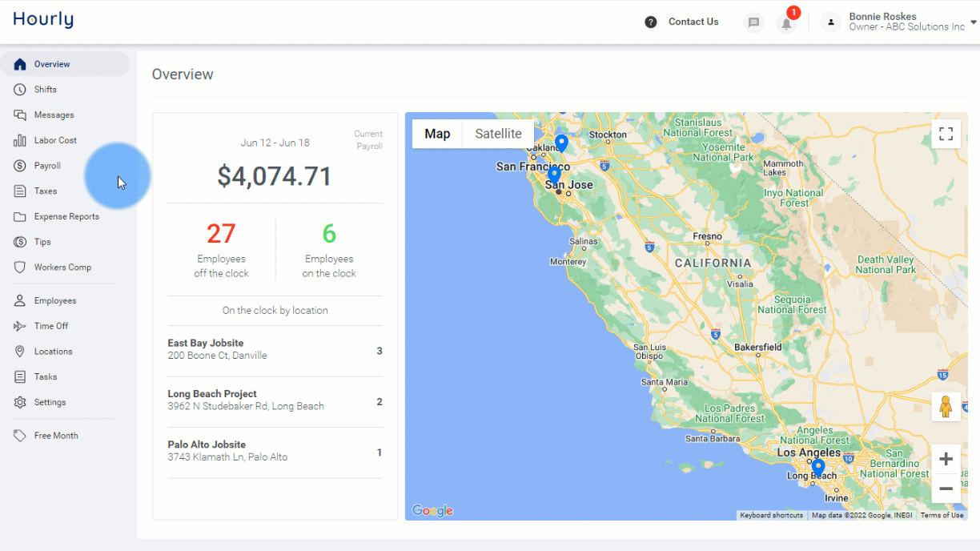Screen dimensions: 980x551
Task: Click the help question mark icon
Action: [x=651, y=22]
